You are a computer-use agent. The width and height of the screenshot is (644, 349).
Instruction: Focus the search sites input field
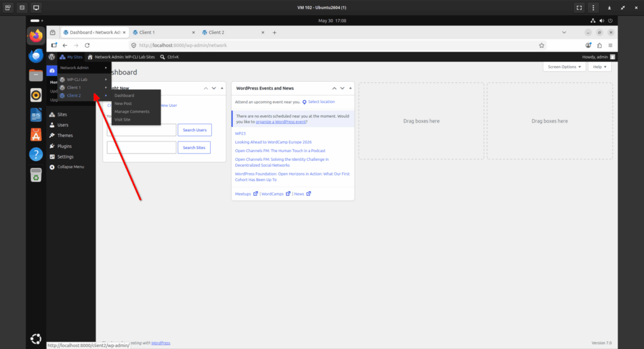tap(142, 148)
